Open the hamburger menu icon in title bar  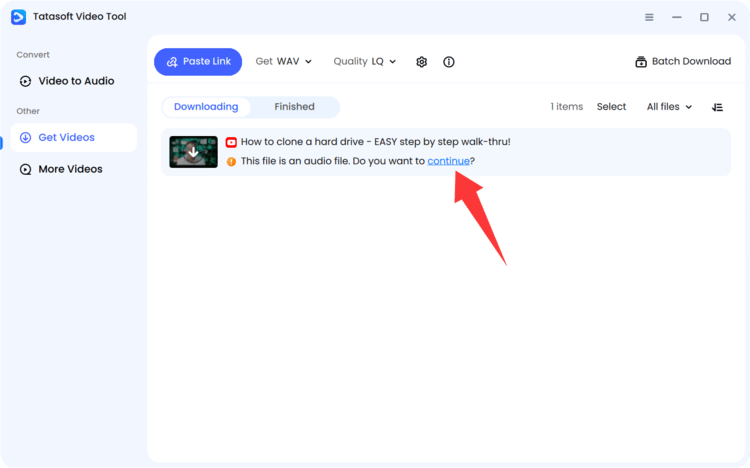649,17
